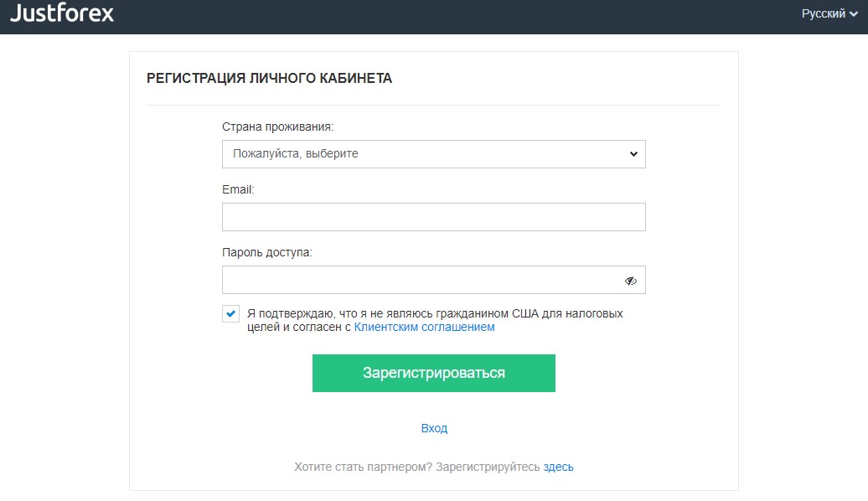
Task: Click the РЕГИСТРАЦИЯ ЛИЧНОГО КАБИНЕТА heading
Action: coord(268,78)
